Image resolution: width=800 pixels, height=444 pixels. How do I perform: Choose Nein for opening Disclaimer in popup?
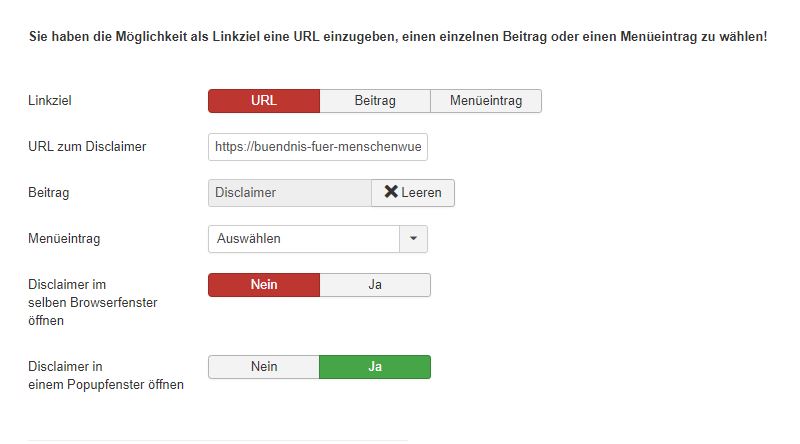[264, 367]
